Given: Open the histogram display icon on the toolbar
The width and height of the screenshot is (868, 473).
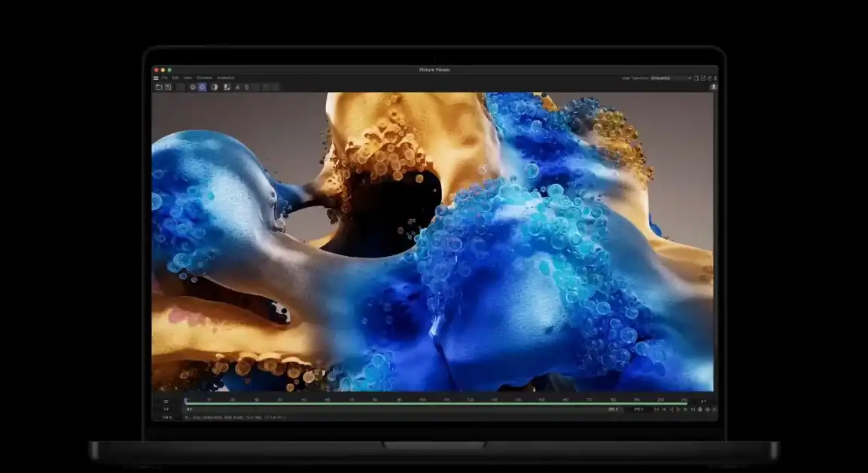Looking at the screenshot, I should pos(227,86).
